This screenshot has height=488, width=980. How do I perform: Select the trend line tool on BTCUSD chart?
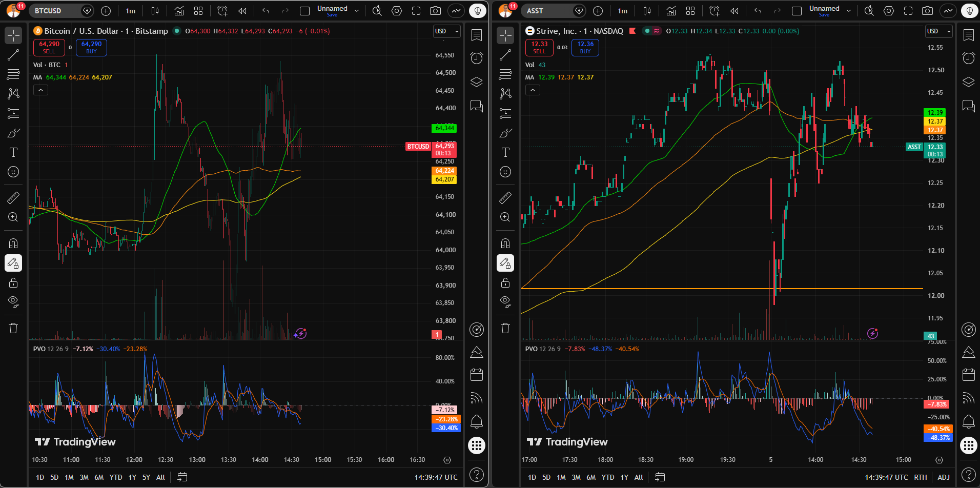click(x=13, y=55)
